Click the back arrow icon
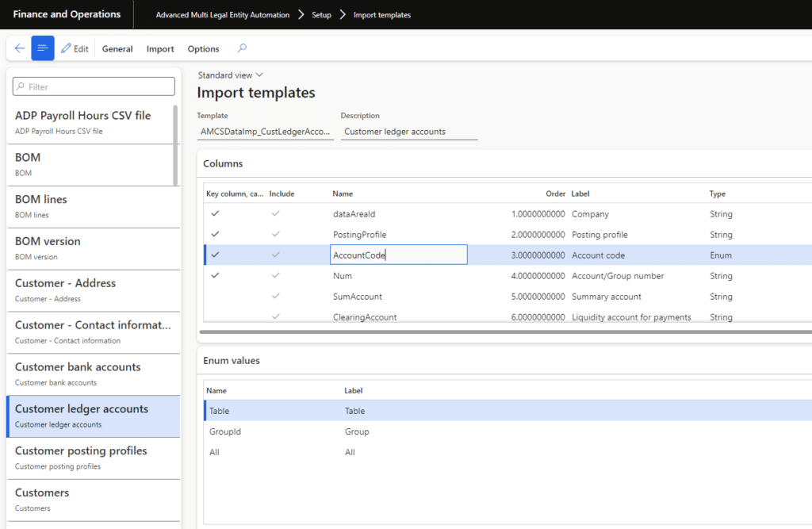 20,48
